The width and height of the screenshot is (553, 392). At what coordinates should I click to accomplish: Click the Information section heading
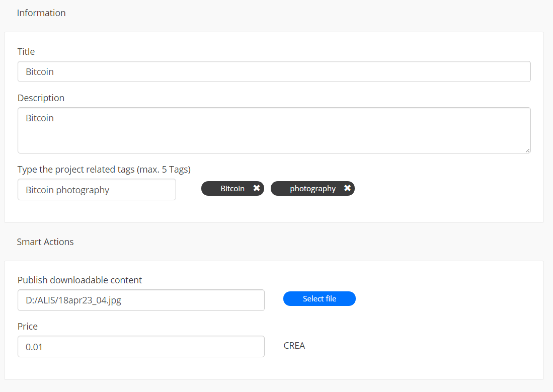pos(41,13)
